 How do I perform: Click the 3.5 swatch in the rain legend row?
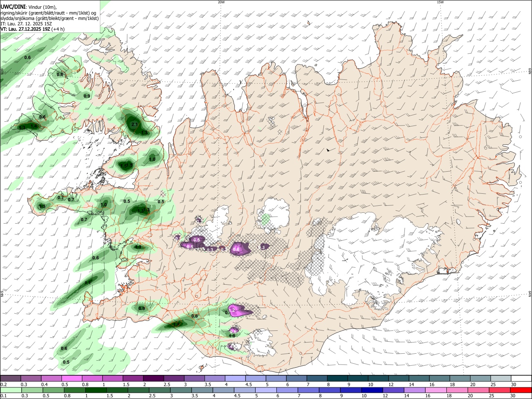click(202, 390)
